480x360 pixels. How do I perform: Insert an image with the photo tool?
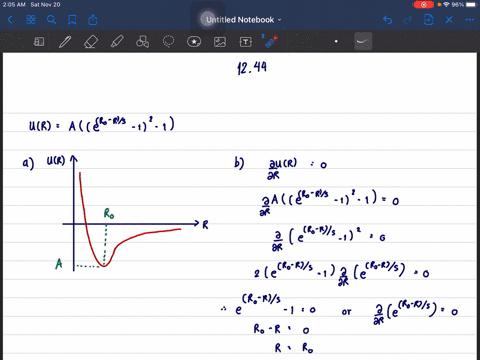coord(220,42)
